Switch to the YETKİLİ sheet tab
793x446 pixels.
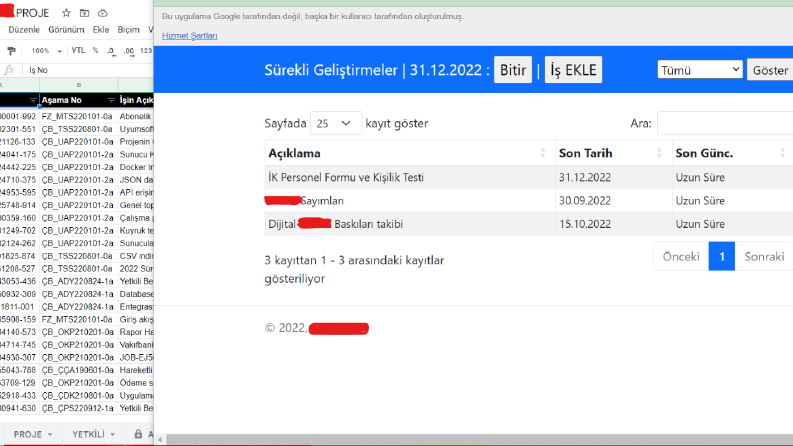pyautogui.click(x=88, y=434)
